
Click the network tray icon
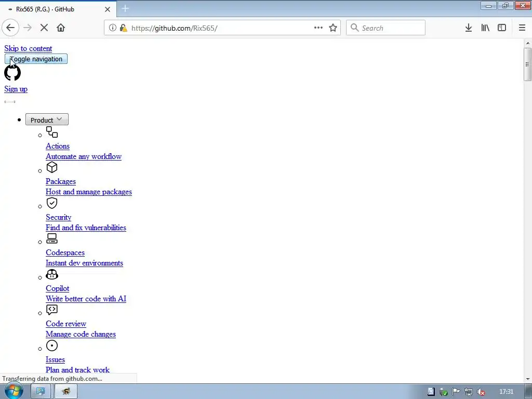(x=469, y=392)
